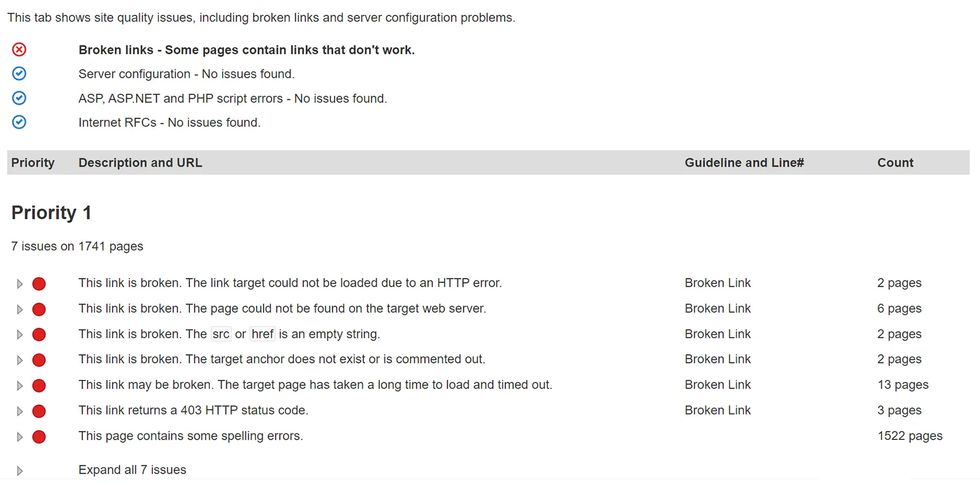
Task: Click the red error icon beside Broken links
Action: tap(19, 50)
